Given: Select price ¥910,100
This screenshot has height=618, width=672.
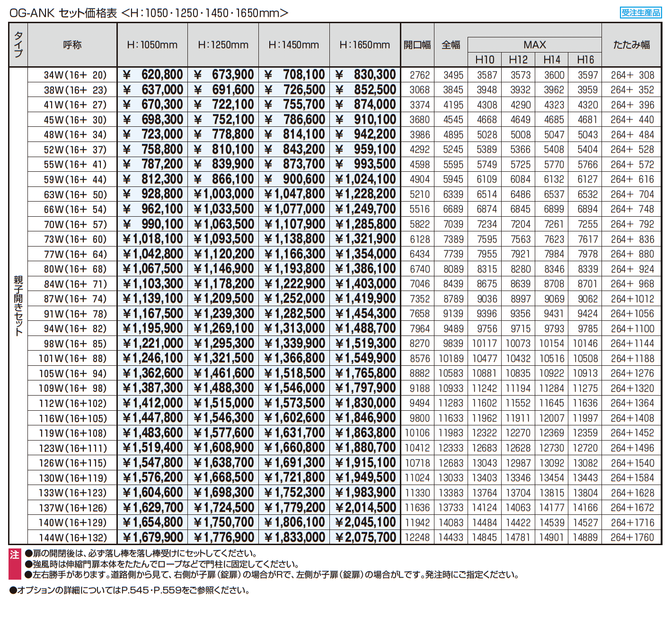Looking at the screenshot, I should tap(365, 120).
